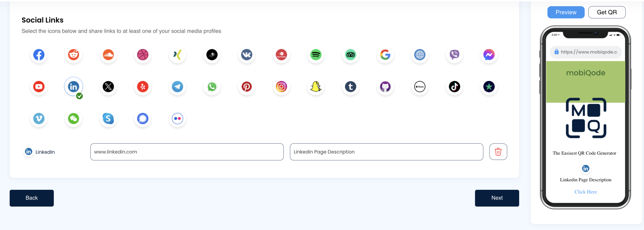Viewport: 644px width, 230px height.
Task: Delete the LinkedIn link row
Action: click(x=498, y=152)
